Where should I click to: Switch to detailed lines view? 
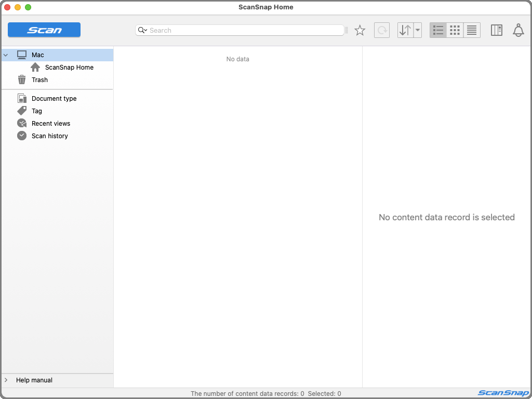(472, 30)
